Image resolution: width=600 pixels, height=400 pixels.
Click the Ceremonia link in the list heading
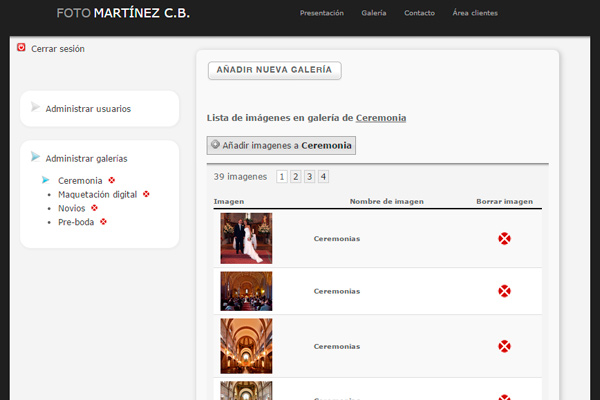pos(381,118)
